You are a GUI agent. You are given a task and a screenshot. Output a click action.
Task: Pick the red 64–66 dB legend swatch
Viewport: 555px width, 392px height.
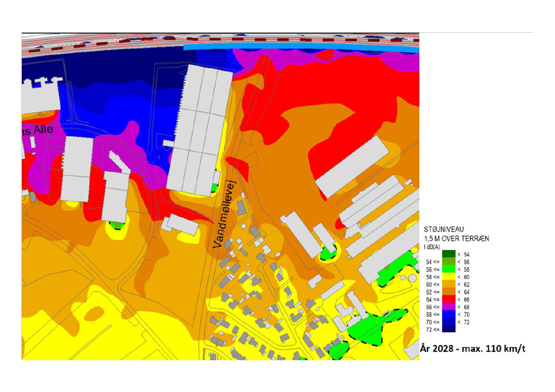pos(448,299)
